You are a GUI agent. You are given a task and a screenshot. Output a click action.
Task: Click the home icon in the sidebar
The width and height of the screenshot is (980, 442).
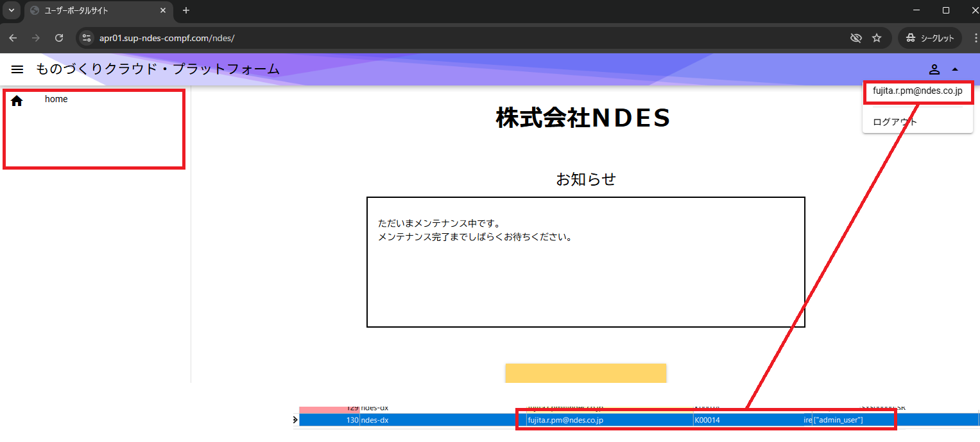click(x=17, y=100)
